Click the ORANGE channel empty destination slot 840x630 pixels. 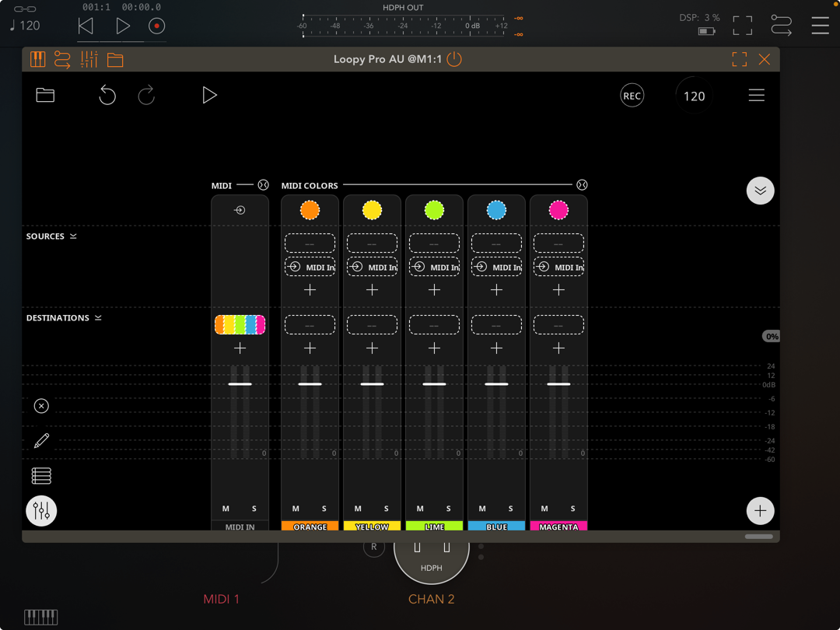[310, 324]
